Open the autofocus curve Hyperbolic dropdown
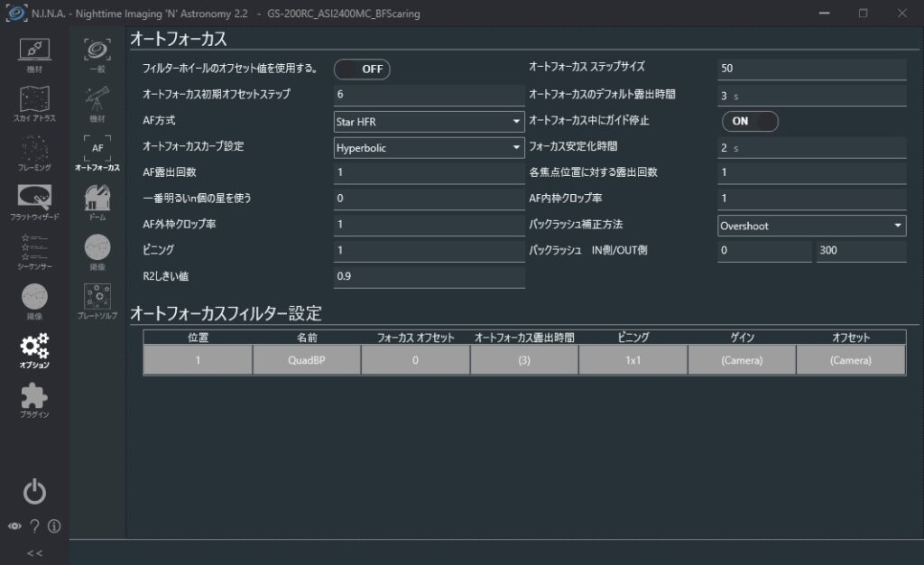 click(x=429, y=147)
